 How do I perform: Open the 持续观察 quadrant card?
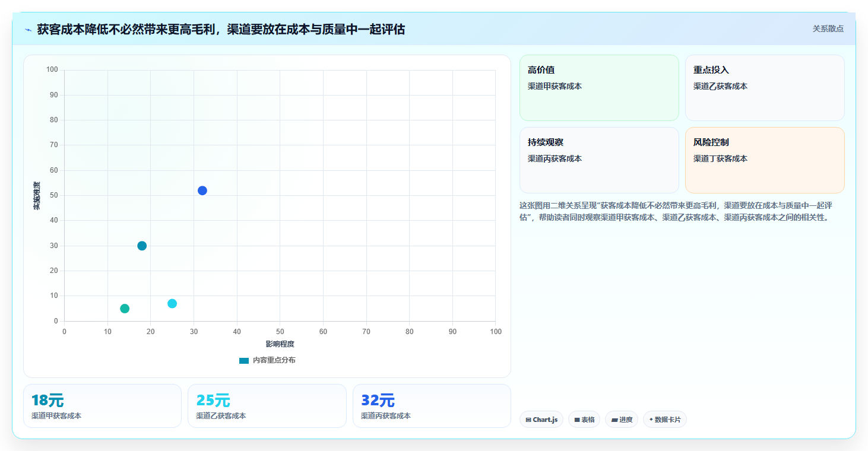coord(599,160)
